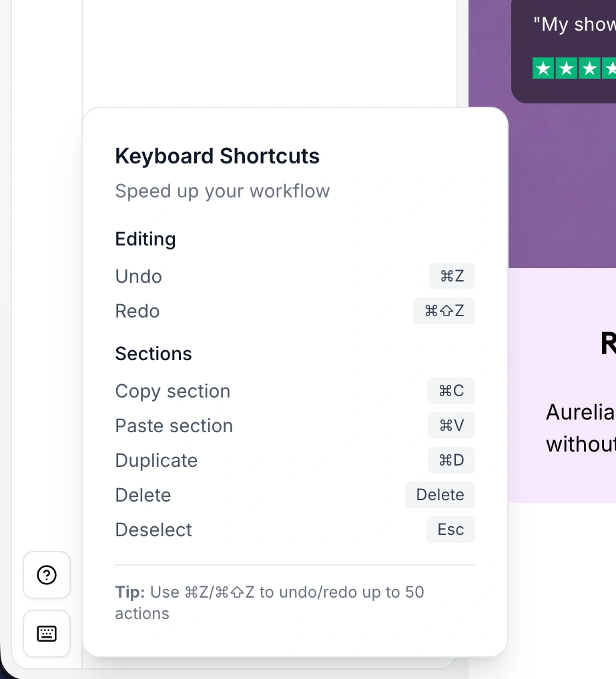Click the Paste section entry label
616x679 pixels.
pos(174,426)
